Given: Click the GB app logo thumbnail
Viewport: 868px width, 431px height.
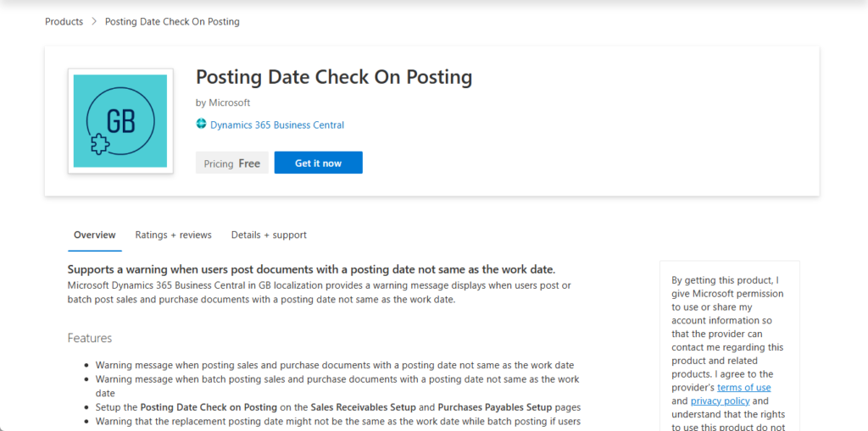Looking at the screenshot, I should 120,121.
